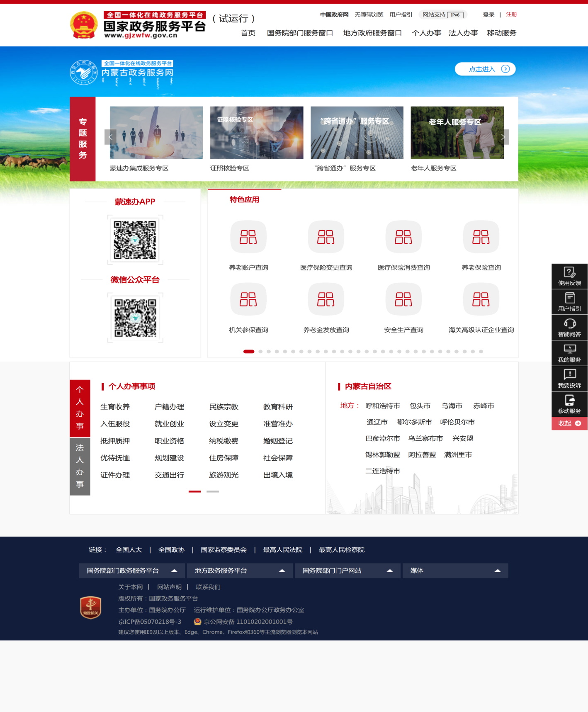The width and height of the screenshot is (588, 712).
Task: Open the 使用反馈 feedback sidebar icon
Action: click(569, 276)
